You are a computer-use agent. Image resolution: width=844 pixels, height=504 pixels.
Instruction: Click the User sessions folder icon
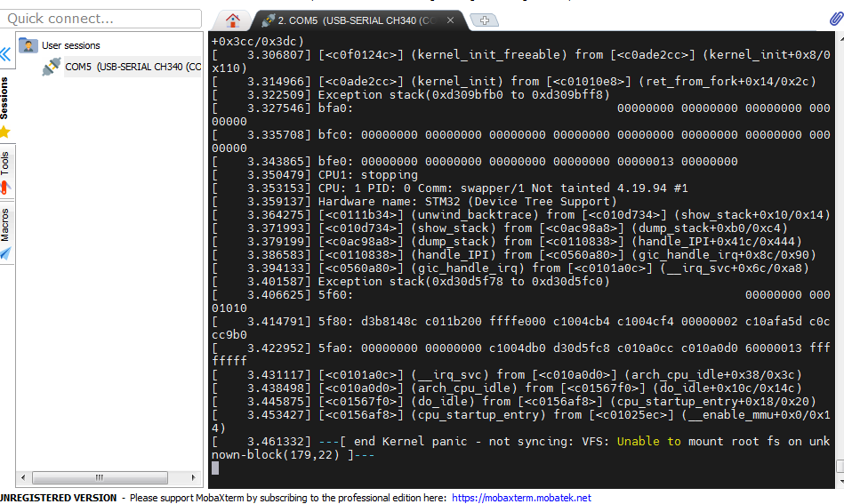coord(28,45)
